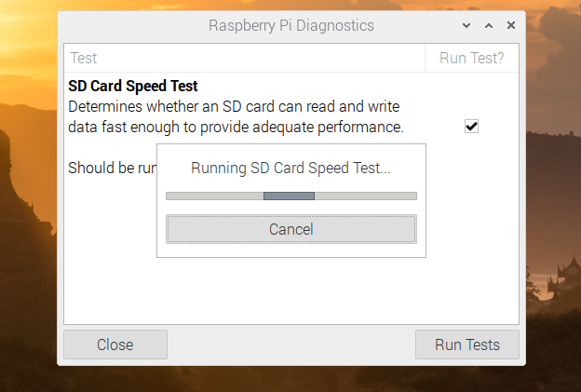
Task: Minimize the Raspberry Pi Diagnostics window
Action: point(466,25)
